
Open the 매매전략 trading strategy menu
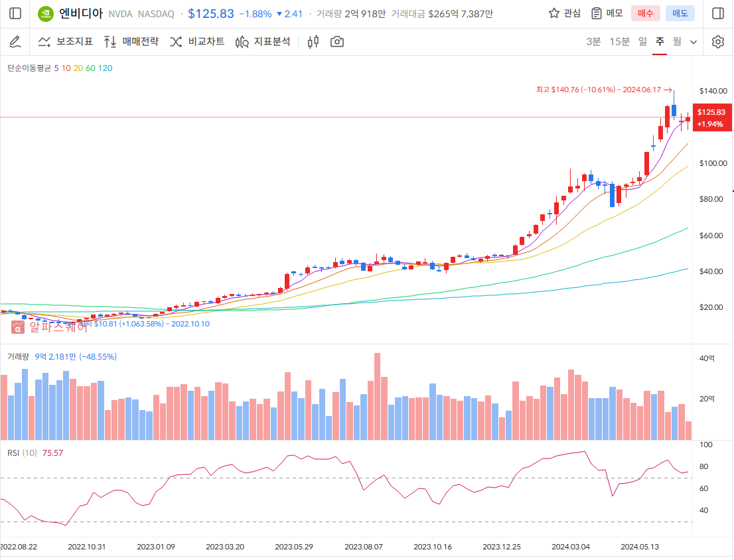tap(131, 42)
